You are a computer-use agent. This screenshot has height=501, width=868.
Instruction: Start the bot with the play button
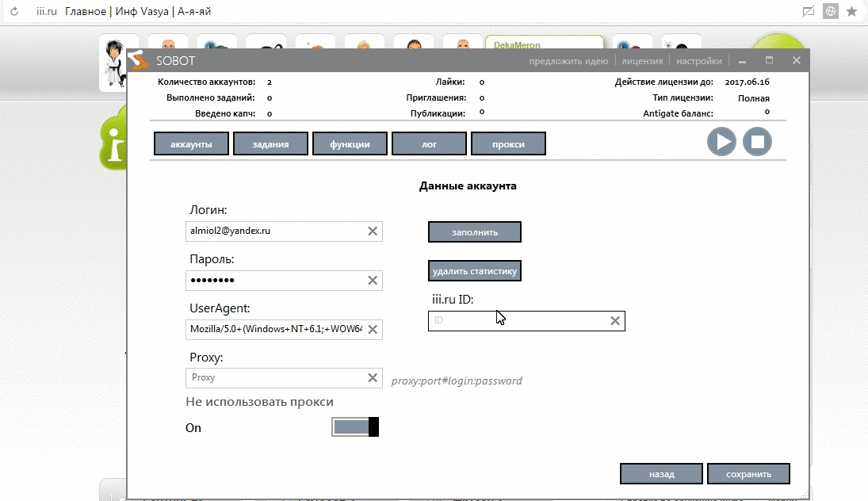[721, 142]
